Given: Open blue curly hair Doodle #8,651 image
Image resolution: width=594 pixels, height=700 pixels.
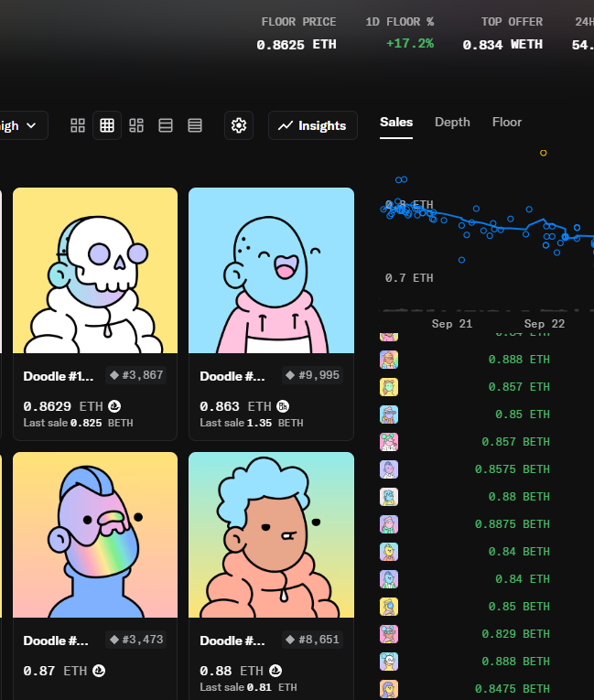Looking at the screenshot, I should point(272,534).
